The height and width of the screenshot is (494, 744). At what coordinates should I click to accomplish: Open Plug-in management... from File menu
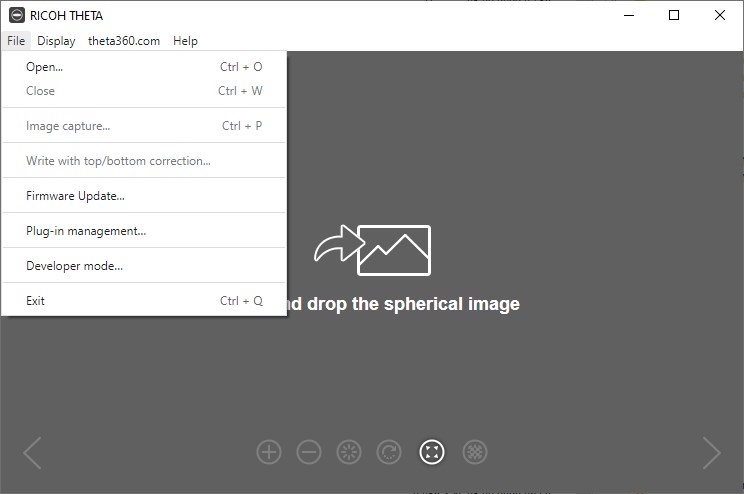click(86, 231)
